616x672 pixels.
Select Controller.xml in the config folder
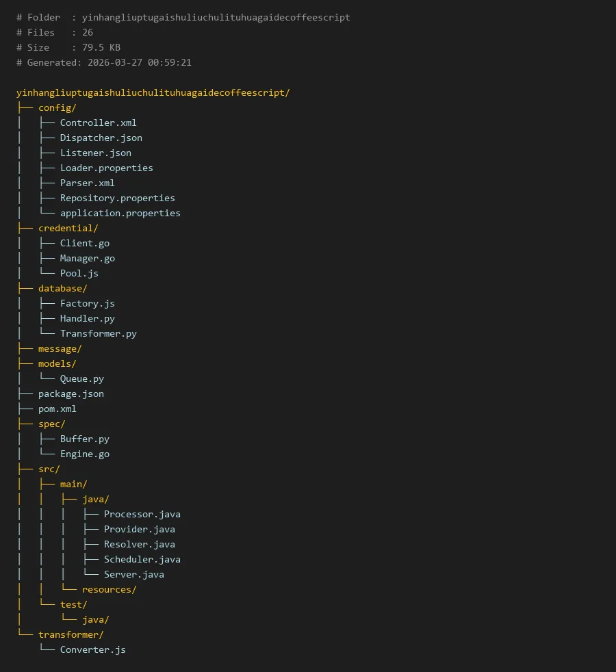98,122
